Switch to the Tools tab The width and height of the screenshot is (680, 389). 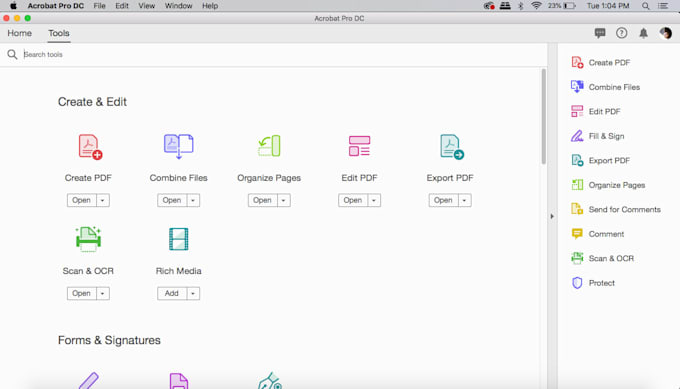(59, 33)
